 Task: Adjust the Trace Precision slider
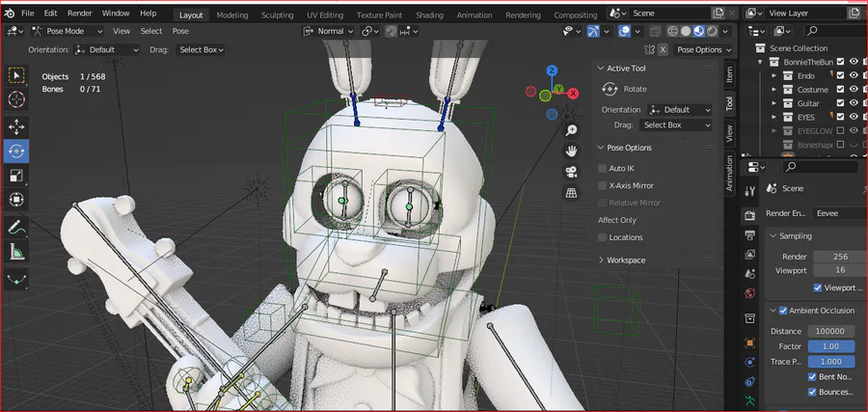pyautogui.click(x=831, y=362)
